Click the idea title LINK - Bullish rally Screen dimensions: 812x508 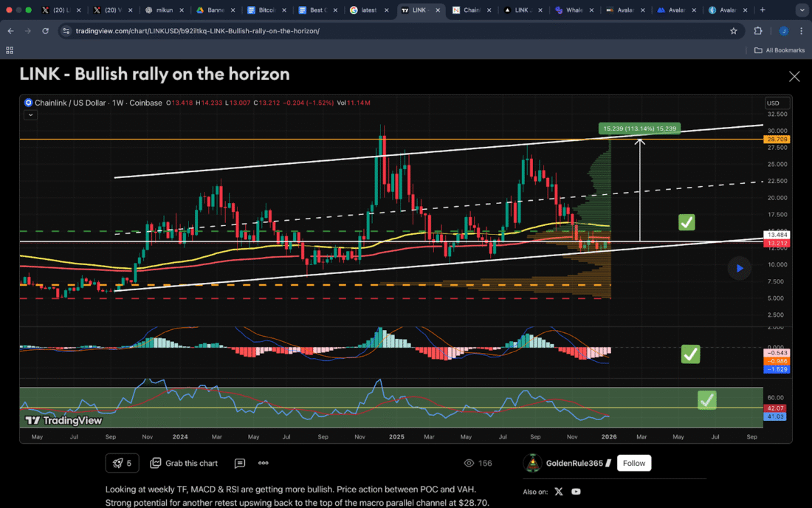click(154, 74)
